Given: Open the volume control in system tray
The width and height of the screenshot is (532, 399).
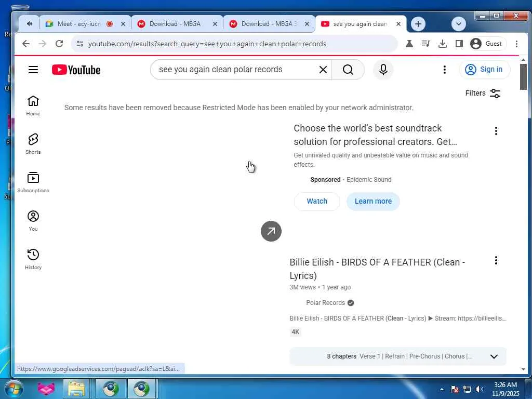Looking at the screenshot, I should pyautogui.click(x=479, y=389).
